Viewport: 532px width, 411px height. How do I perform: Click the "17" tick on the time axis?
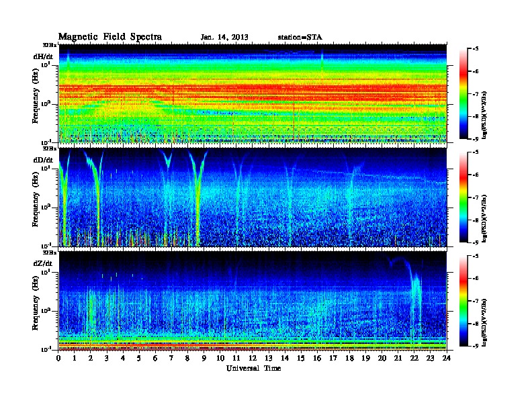[x=334, y=359]
